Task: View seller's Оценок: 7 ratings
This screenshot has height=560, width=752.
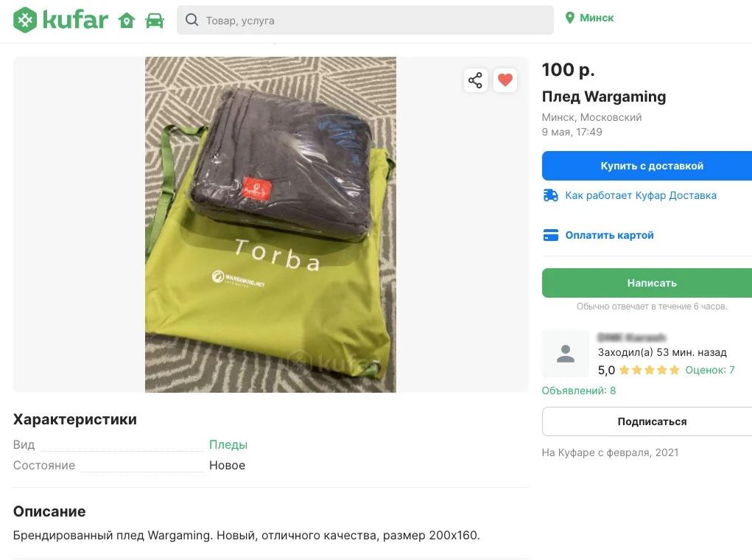Action: pyautogui.click(x=709, y=370)
